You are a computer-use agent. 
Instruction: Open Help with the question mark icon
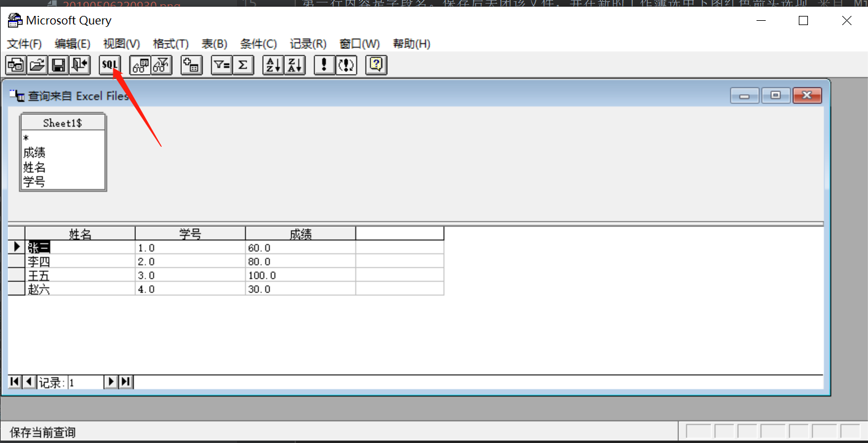(376, 65)
